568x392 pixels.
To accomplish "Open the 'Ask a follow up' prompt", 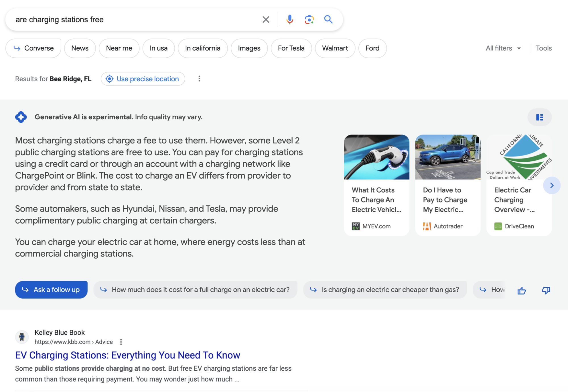I will (51, 289).
